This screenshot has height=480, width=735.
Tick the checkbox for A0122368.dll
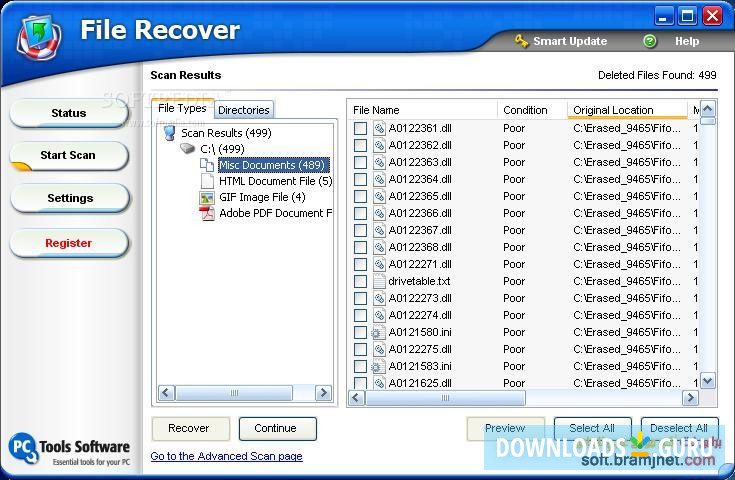(360, 248)
